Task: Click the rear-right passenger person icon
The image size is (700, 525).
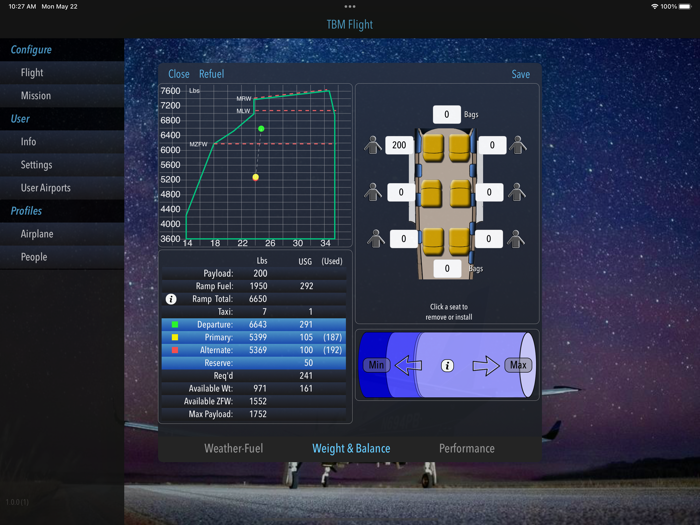Action: click(516, 239)
